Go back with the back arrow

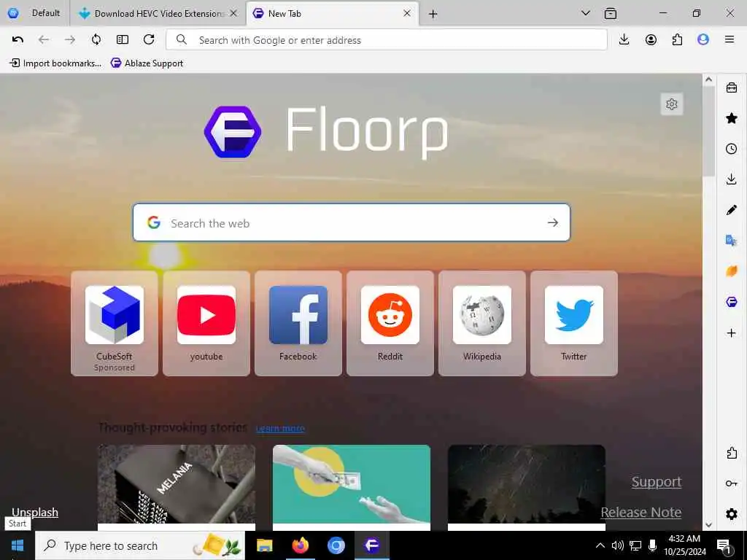pyautogui.click(x=44, y=40)
